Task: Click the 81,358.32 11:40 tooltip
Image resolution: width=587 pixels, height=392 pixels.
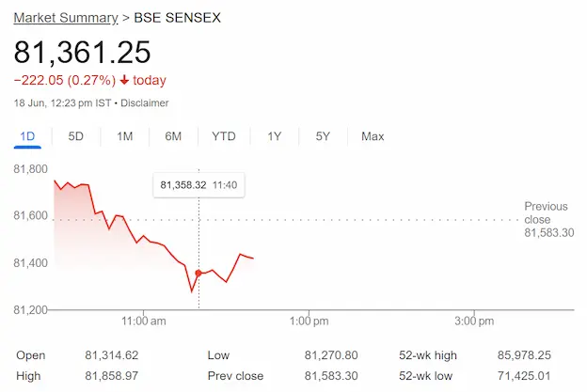Action: (x=198, y=185)
